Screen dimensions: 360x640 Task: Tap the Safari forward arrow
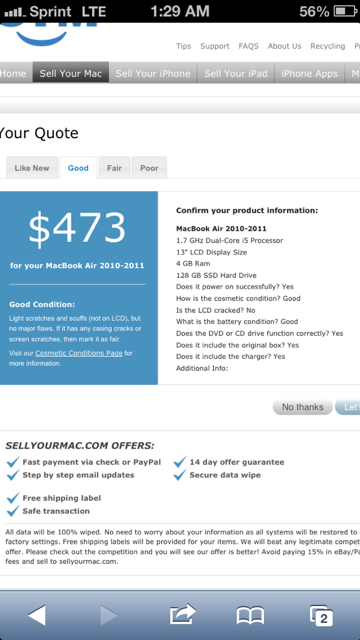tap(109, 615)
